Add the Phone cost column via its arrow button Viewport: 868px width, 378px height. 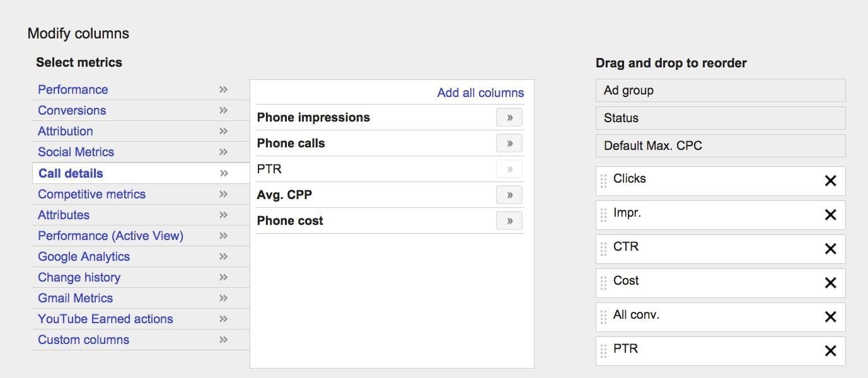[509, 221]
